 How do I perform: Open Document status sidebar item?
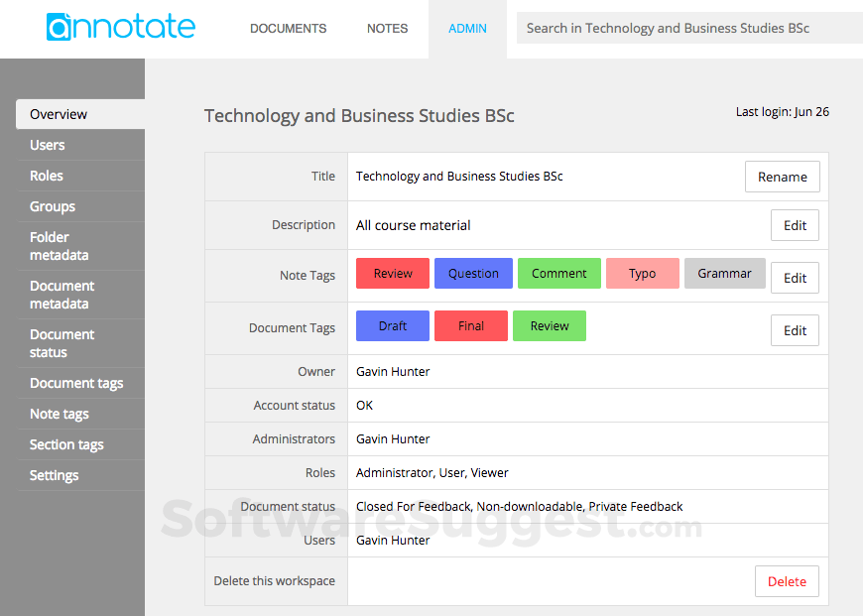pyautogui.click(x=62, y=343)
